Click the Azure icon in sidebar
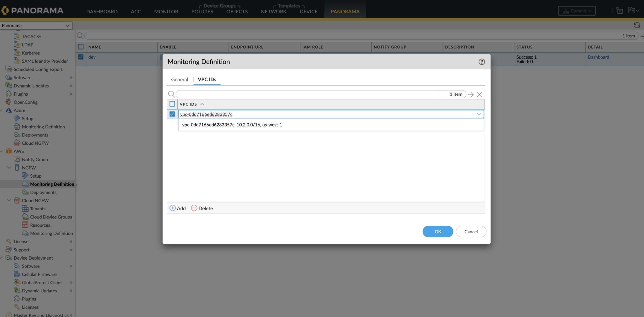 click(9, 110)
